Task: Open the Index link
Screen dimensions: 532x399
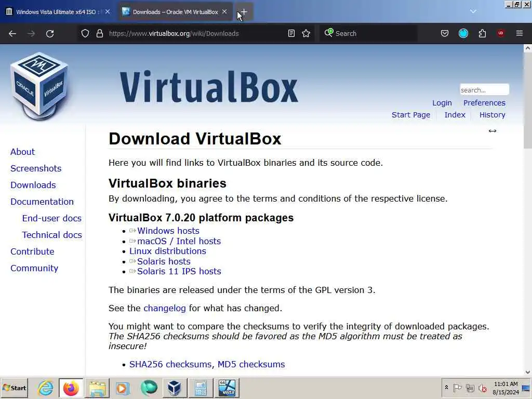Action: click(455, 115)
